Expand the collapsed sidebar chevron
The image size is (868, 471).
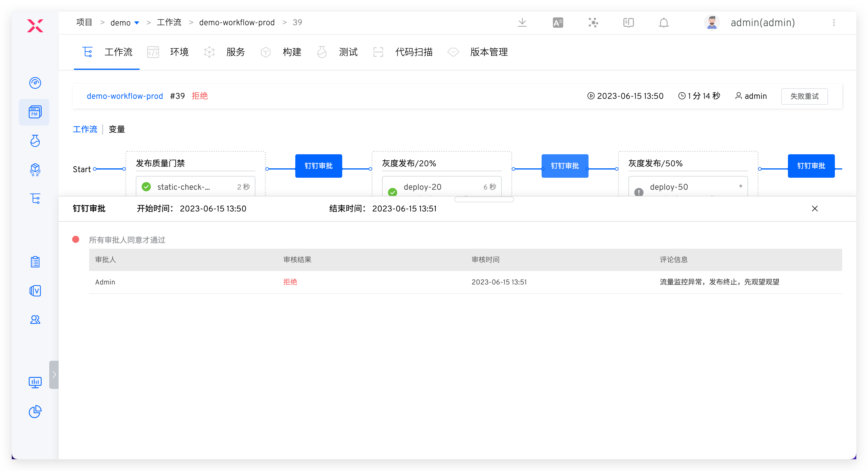54,375
